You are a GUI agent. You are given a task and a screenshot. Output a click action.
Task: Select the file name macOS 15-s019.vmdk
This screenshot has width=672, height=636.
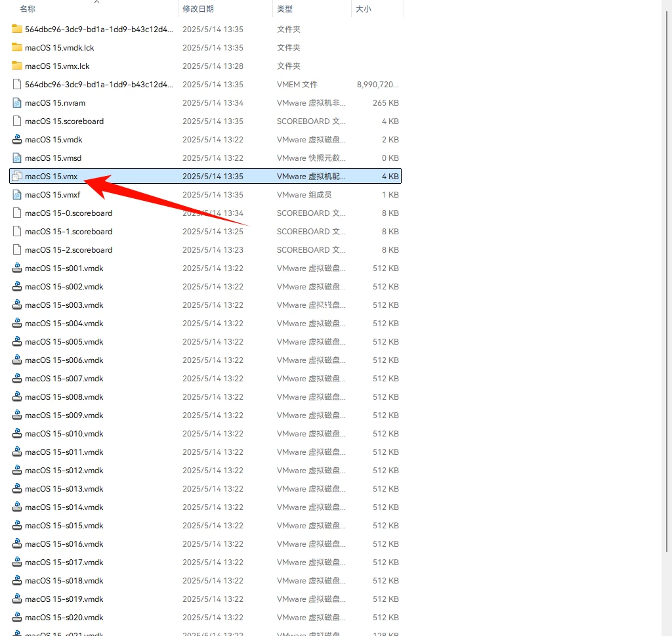[x=64, y=599]
